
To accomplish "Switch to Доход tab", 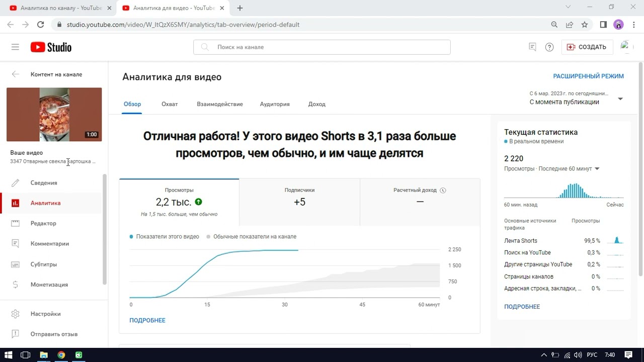I will pyautogui.click(x=317, y=104).
